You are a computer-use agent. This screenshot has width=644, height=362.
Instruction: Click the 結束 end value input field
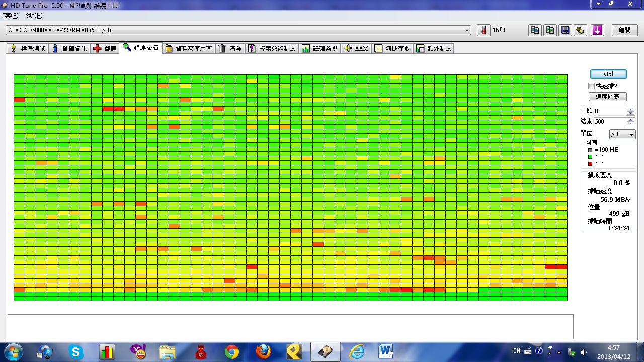pyautogui.click(x=610, y=121)
